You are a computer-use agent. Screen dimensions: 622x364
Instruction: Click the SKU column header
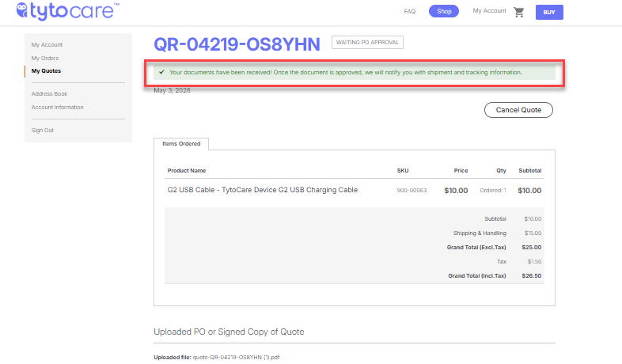[x=403, y=170]
